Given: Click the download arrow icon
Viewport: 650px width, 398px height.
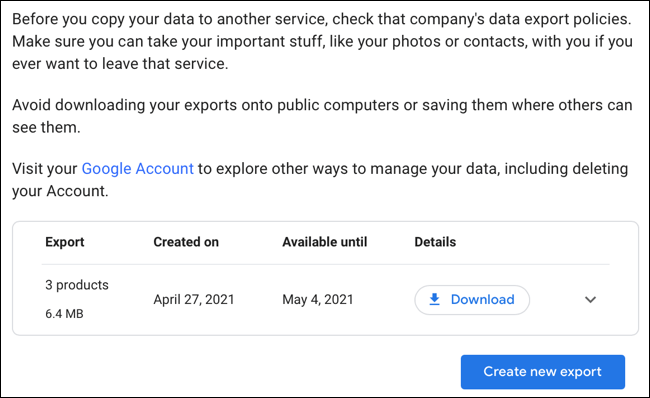Looking at the screenshot, I should point(434,299).
